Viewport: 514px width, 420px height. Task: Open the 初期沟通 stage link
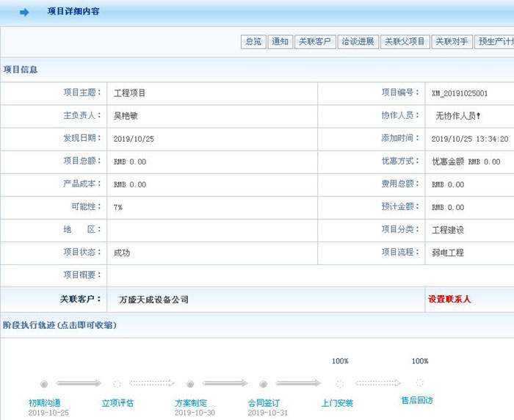pyautogui.click(x=44, y=403)
